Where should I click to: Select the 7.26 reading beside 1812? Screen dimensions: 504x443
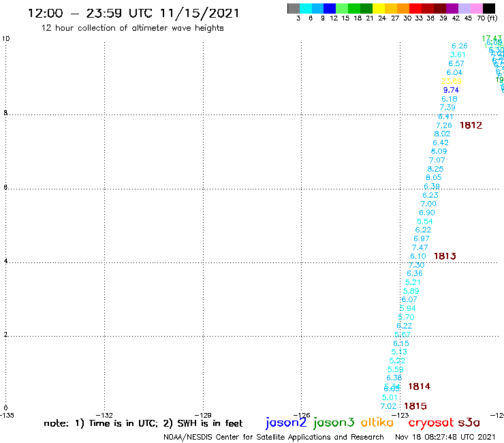444,125
